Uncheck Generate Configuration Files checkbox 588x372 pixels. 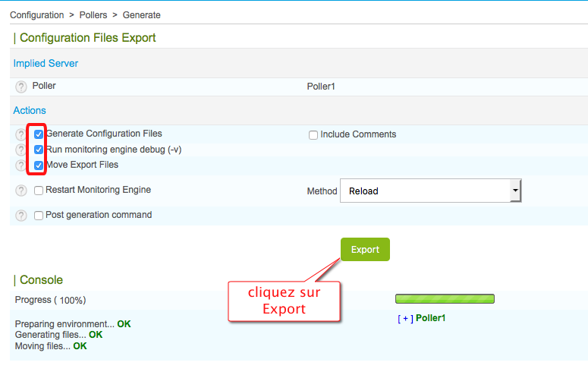pyautogui.click(x=39, y=134)
